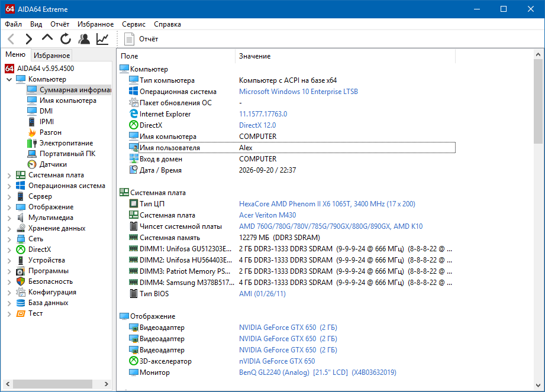
Task: Open the AMI (01/26/11) BIOS link
Action: pos(262,294)
